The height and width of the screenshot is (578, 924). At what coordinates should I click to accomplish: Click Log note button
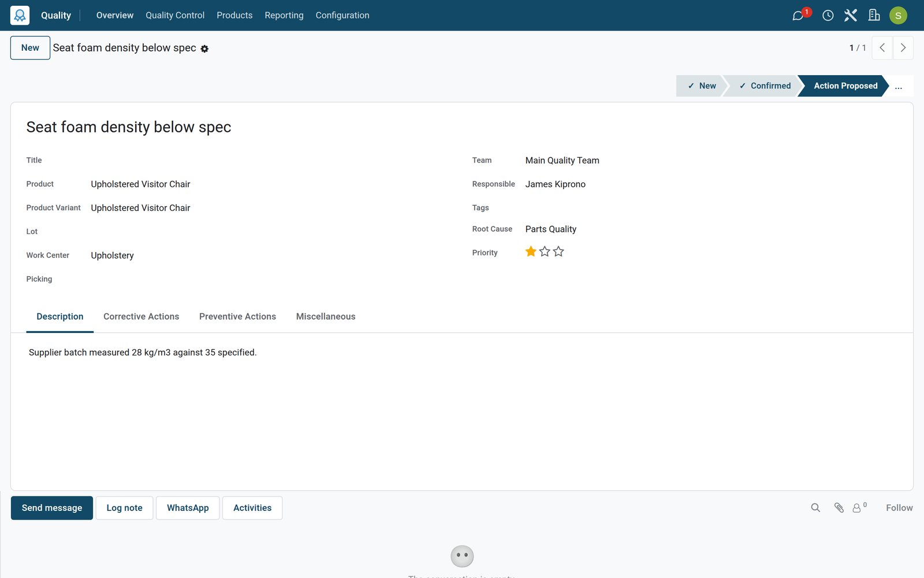[124, 508]
